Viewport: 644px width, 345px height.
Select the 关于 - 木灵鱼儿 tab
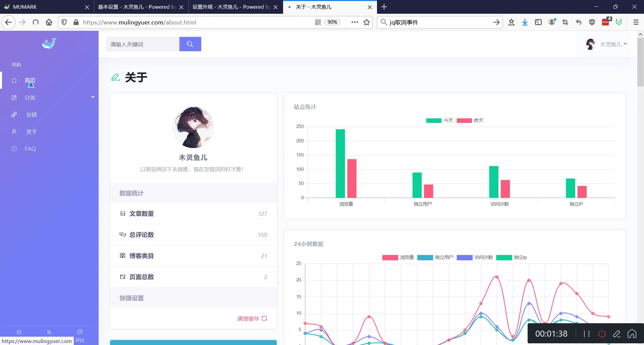point(330,7)
